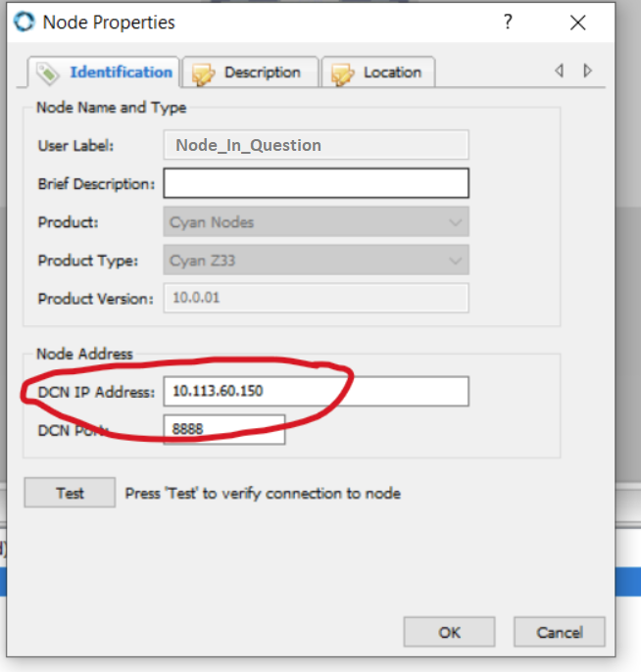Click the 'User Label:' label
The height and width of the screenshot is (672, 641).
pyautogui.click(x=75, y=146)
